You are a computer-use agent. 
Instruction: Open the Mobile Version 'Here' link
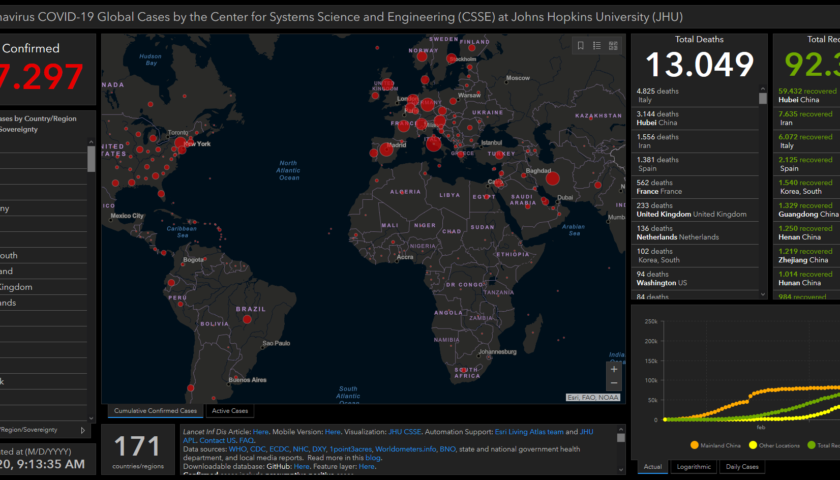coord(332,432)
